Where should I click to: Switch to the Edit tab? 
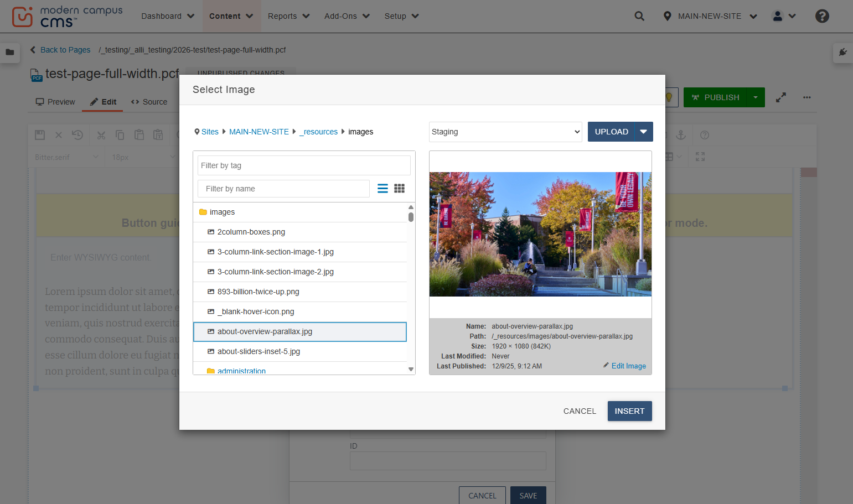tap(103, 102)
